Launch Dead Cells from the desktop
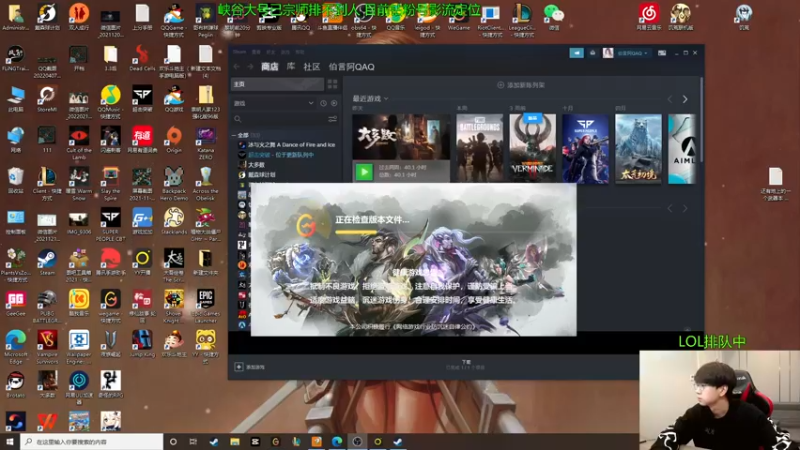Screen dimensions: 800x450 tap(142, 58)
